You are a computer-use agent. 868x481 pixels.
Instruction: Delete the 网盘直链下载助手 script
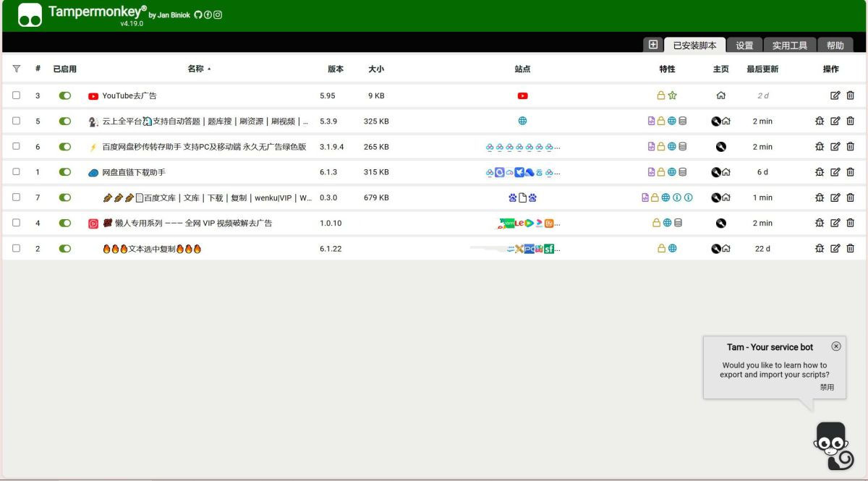coord(851,172)
